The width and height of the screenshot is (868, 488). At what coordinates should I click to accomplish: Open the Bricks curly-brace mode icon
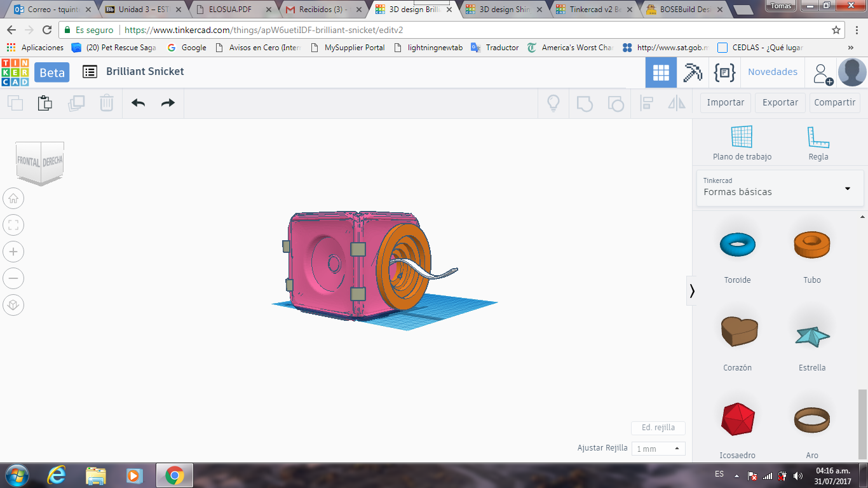[724, 72]
